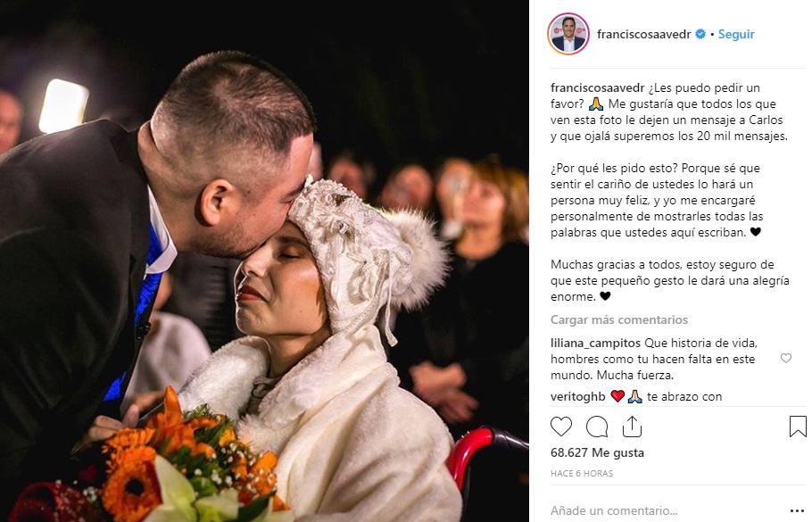Open franciscosaavedr username in caption
The image size is (812, 522).
597,87
